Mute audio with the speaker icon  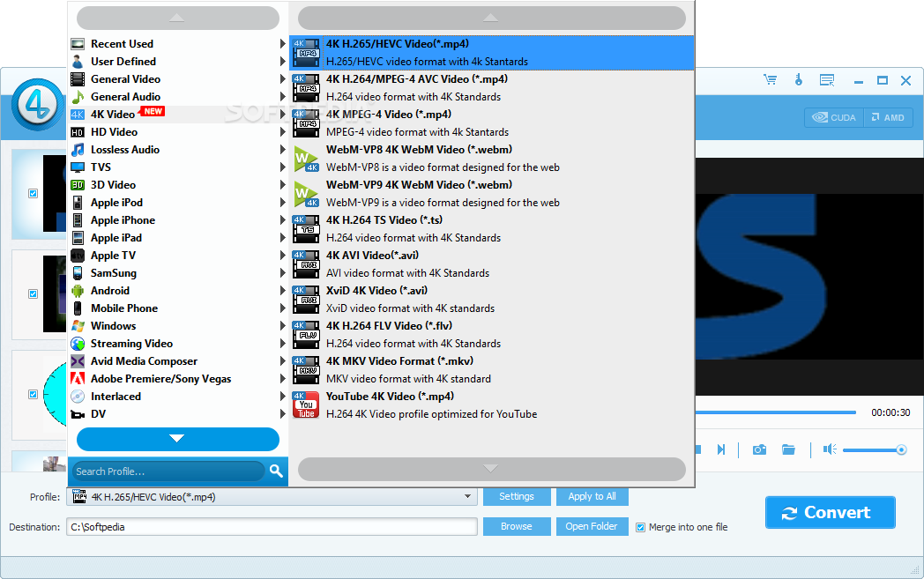830,450
